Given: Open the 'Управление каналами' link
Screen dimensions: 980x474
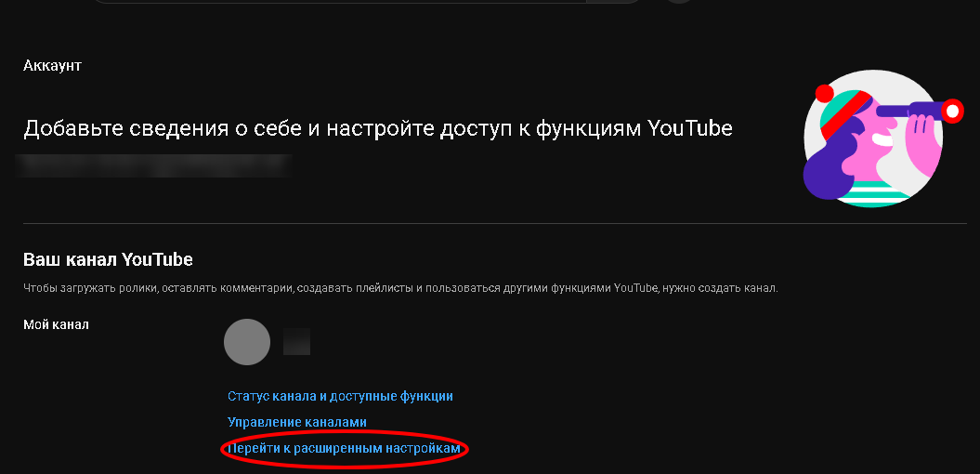Looking at the screenshot, I should tap(297, 422).
